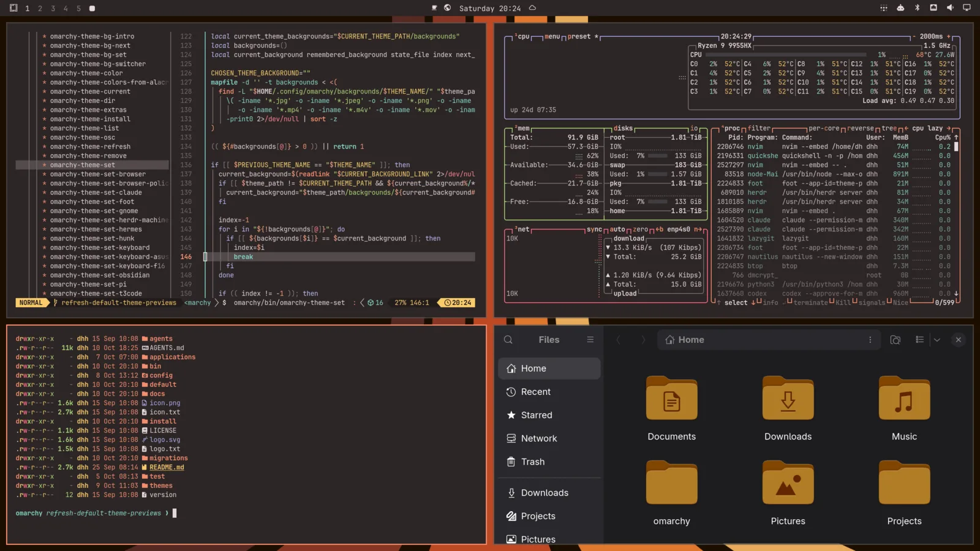The width and height of the screenshot is (980, 551).
Task: Open the Home path bar options menu
Action: click(x=870, y=340)
